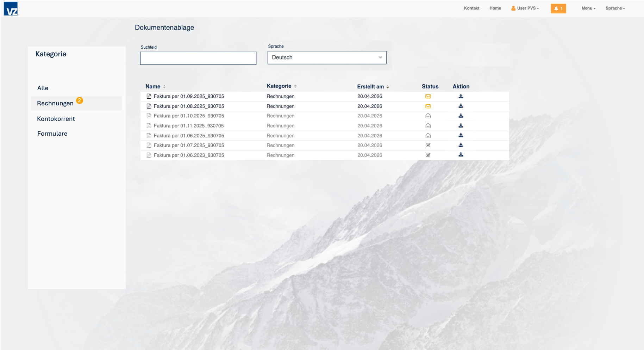The image size is (644, 350).
Task: Open document Faktura per 01.11.2025_930705
Action: [x=189, y=126]
